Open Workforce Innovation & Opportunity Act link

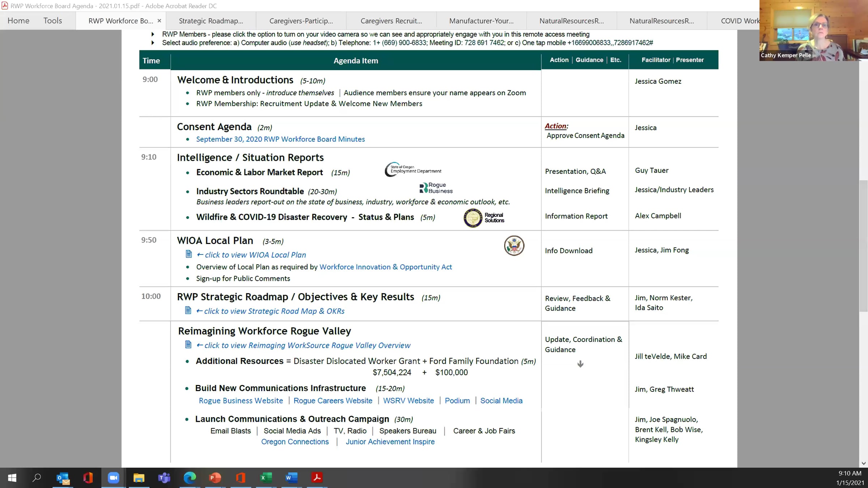pyautogui.click(x=386, y=267)
